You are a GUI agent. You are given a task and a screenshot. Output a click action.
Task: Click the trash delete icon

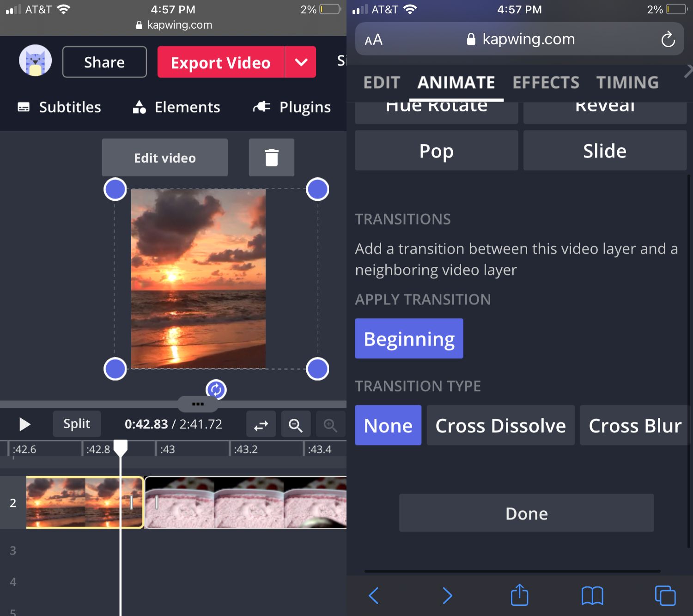point(271,157)
